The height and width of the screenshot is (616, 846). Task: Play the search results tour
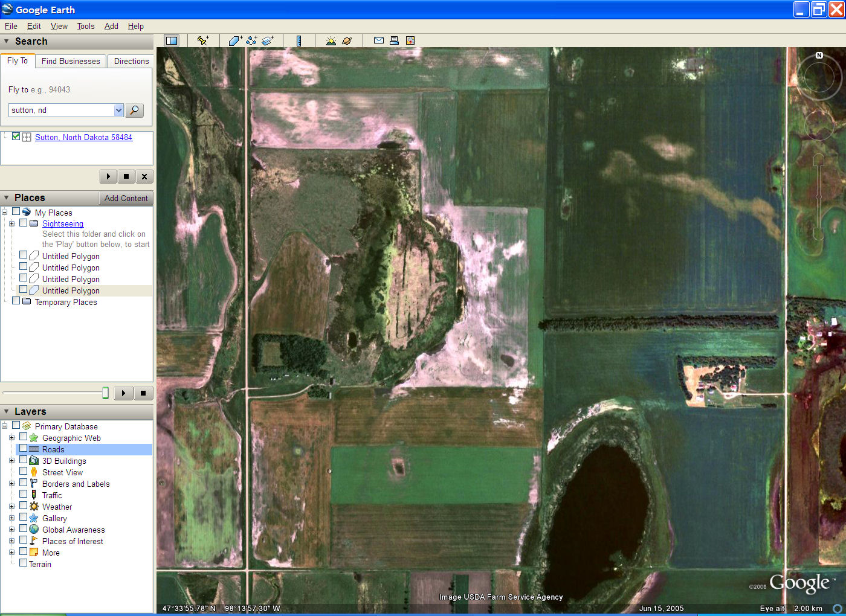[108, 176]
